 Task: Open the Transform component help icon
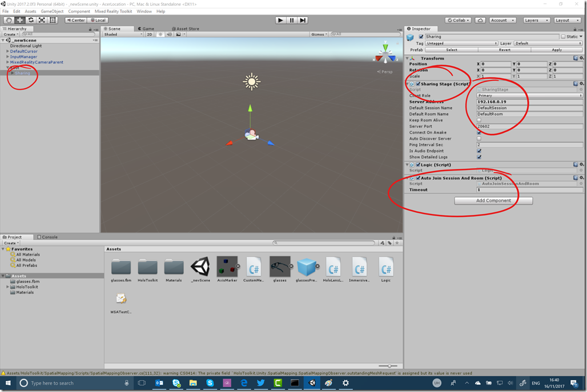[x=576, y=58]
